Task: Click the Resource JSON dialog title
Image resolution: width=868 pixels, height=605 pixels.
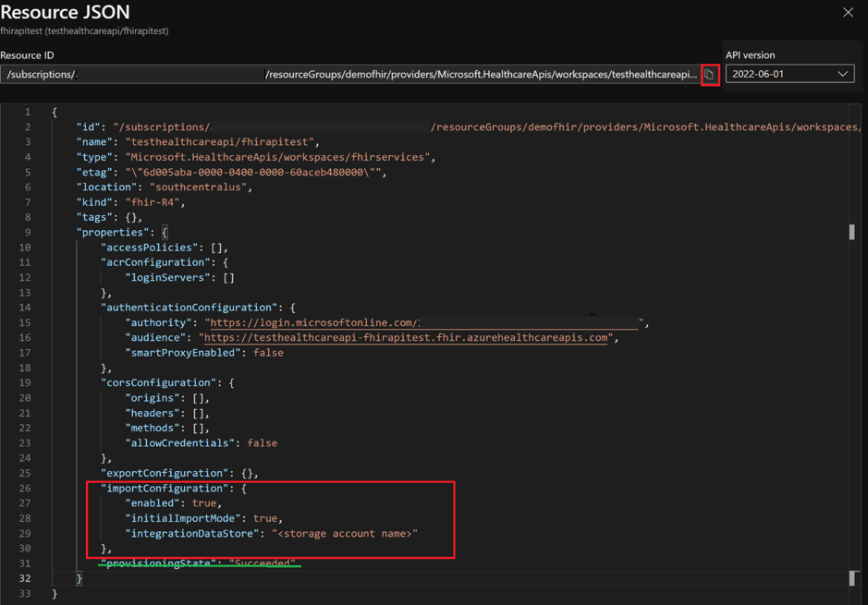Action: 66,13
